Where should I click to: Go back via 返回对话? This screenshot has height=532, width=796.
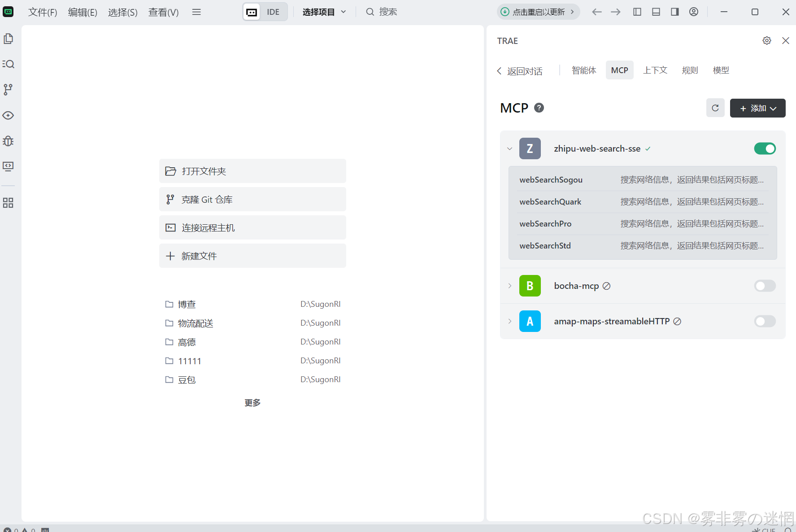coord(520,71)
